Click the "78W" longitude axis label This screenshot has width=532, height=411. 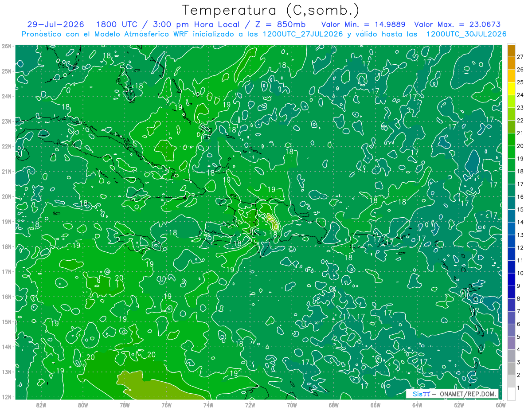click(x=125, y=405)
